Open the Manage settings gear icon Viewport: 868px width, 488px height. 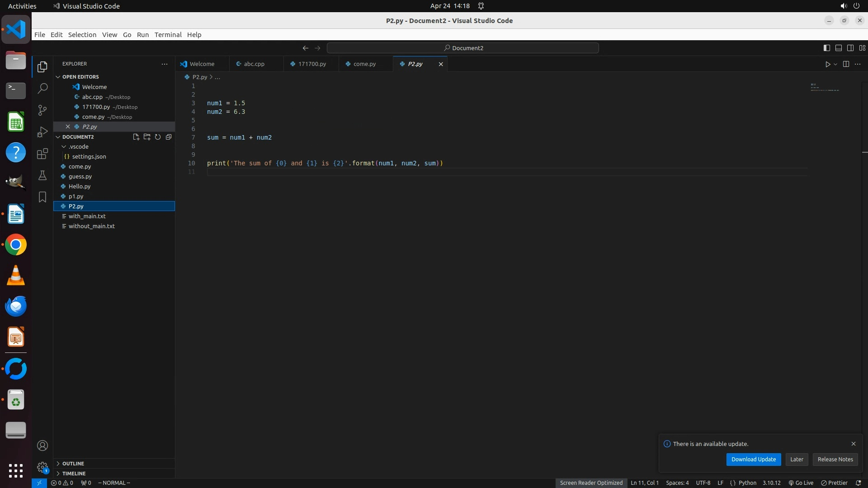tap(42, 467)
